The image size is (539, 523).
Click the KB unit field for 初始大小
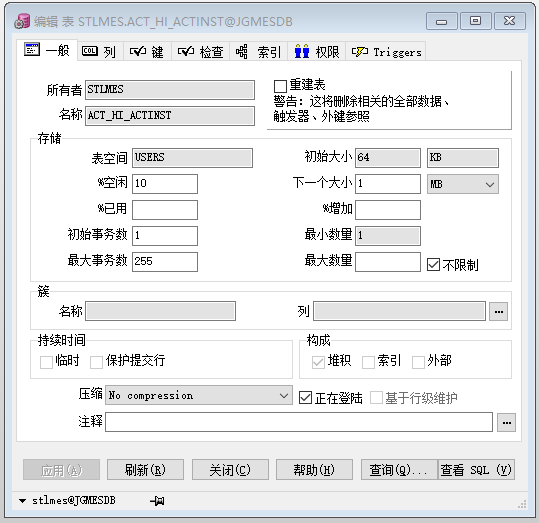click(463, 158)
